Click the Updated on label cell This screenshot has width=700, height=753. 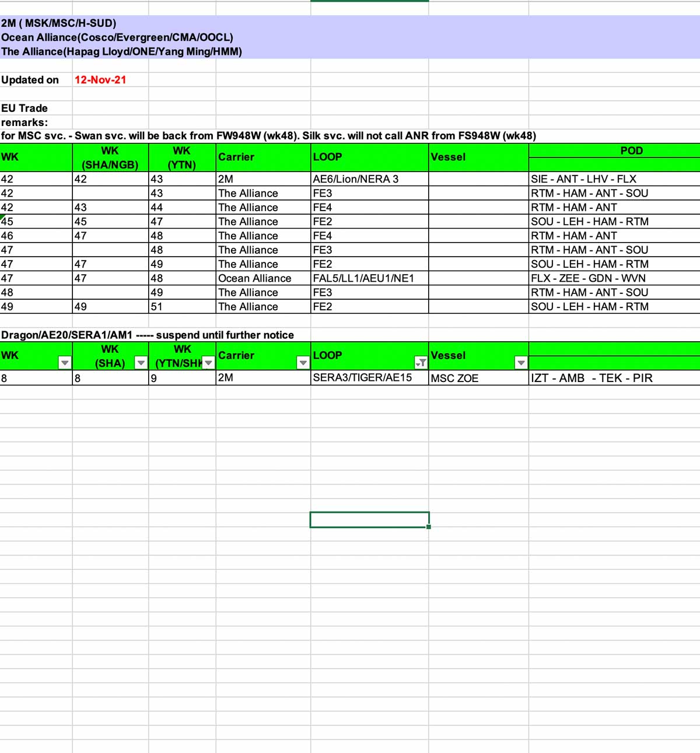coord(30,80)
